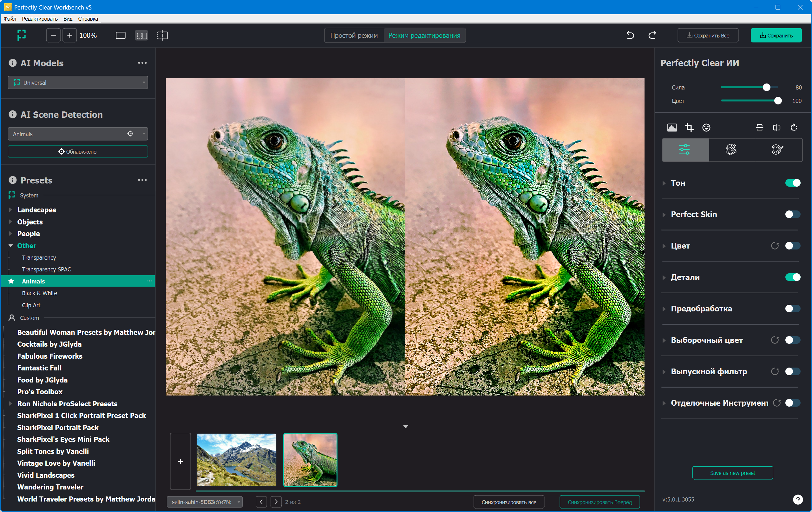Disable the Тон toggle
This screenshot has width=812, height=512.
(792, 183)
